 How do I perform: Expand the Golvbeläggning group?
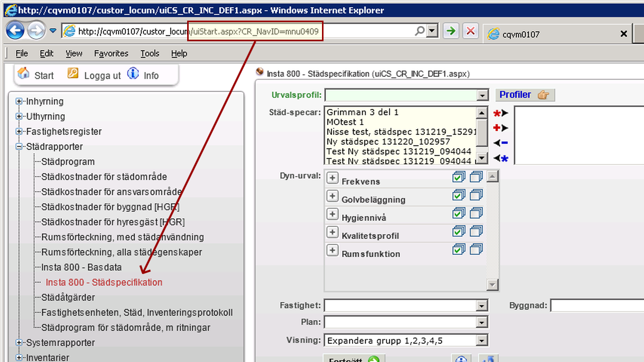click(x=333, y=196)
